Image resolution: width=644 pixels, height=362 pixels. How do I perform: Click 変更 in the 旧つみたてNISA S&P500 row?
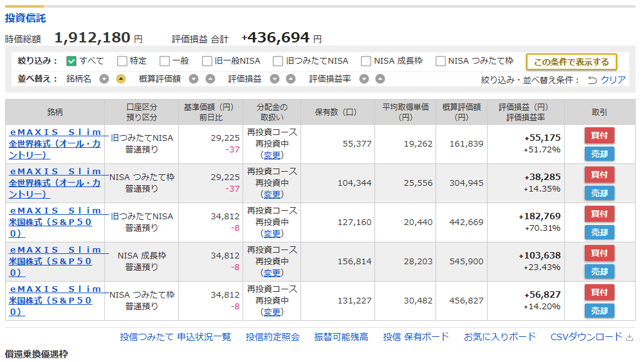[x=271, y=233]
